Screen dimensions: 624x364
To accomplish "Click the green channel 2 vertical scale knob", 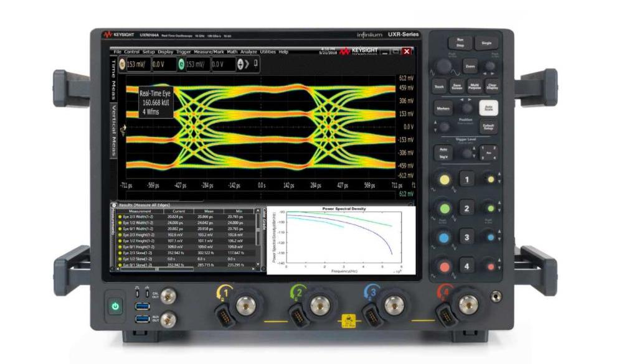I will click(x=445, y=208).
